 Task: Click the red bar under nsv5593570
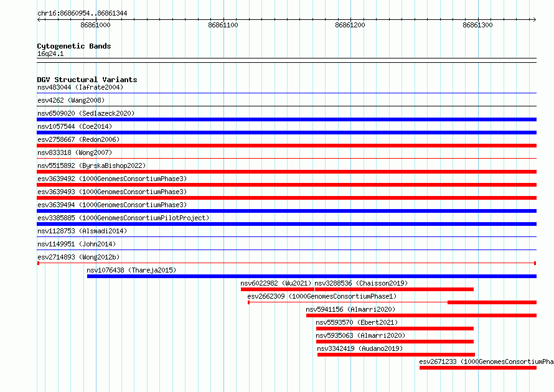pyautogui.click(x=395, y=329)
